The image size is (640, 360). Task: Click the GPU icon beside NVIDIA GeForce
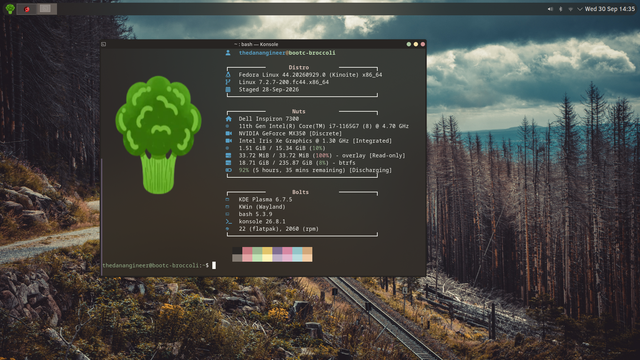coord(228,133)
